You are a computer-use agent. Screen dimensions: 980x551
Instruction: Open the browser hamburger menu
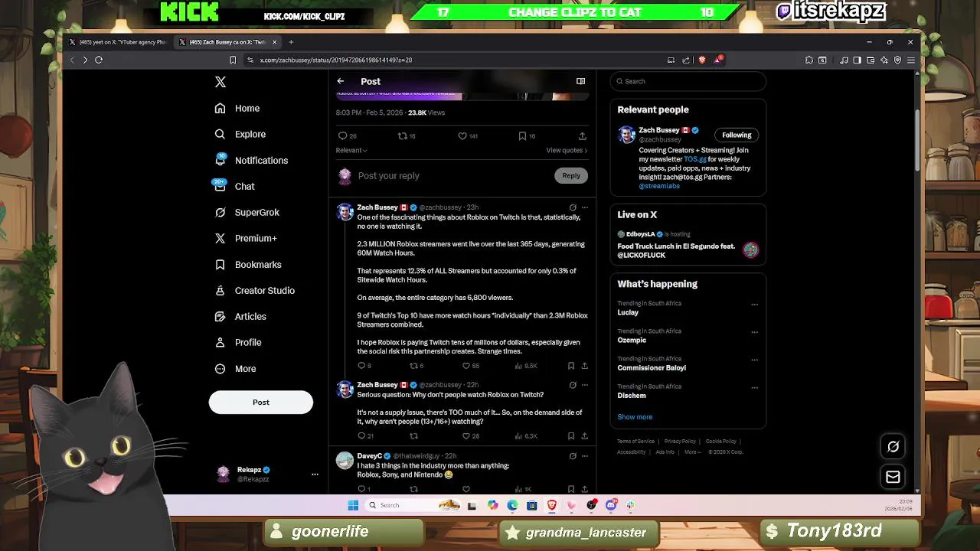910,60
